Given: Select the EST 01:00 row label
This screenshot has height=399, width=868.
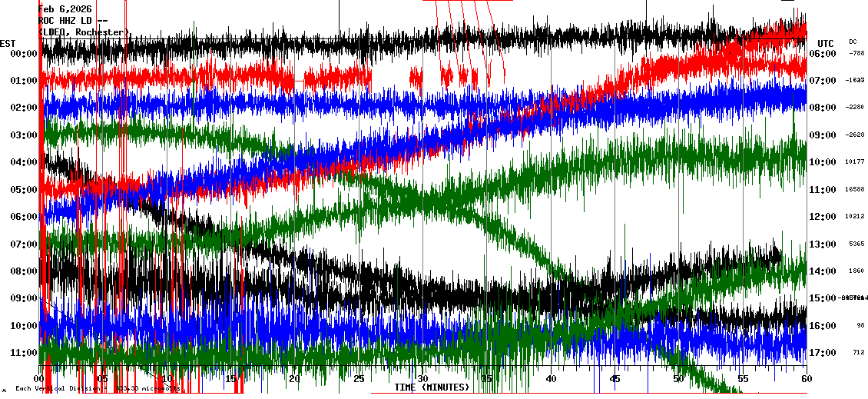Looking at the screenshot, I should [x=24, y=81].
